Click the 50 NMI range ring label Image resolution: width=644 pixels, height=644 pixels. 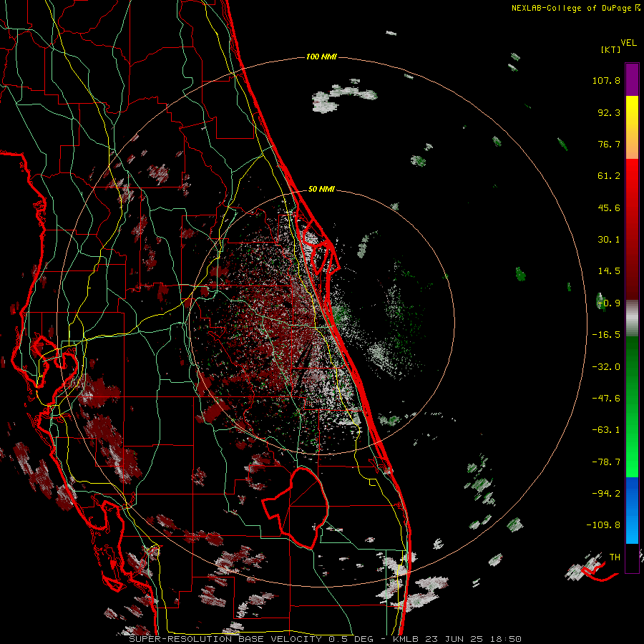pos(321,189)
